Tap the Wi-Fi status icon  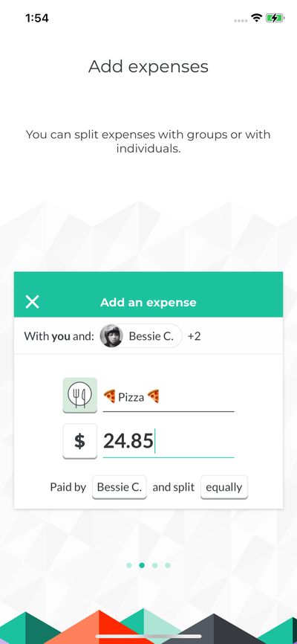click(x=257, y=18)
